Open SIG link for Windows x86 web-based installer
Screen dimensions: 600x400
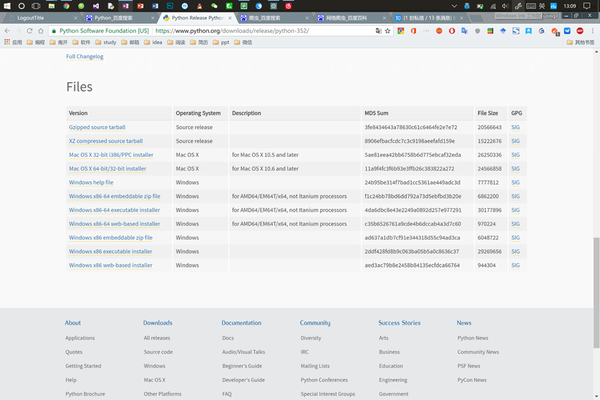515,265
